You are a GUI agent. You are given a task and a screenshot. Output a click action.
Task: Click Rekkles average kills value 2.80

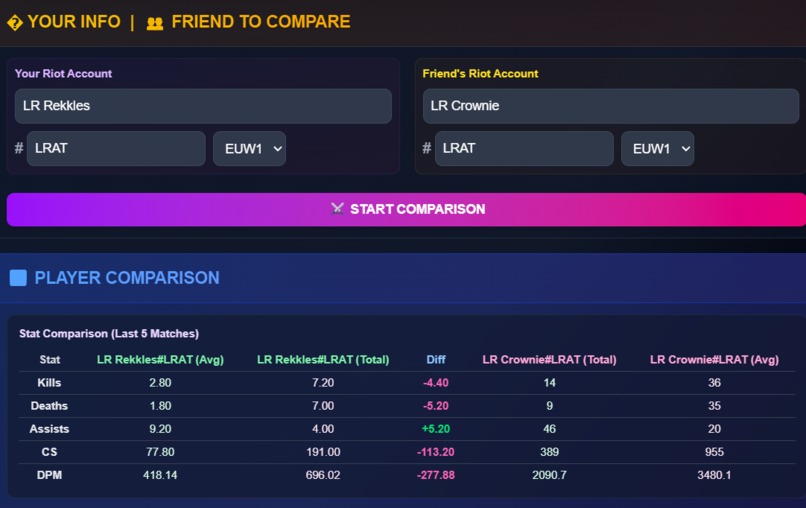pos(160,383)
